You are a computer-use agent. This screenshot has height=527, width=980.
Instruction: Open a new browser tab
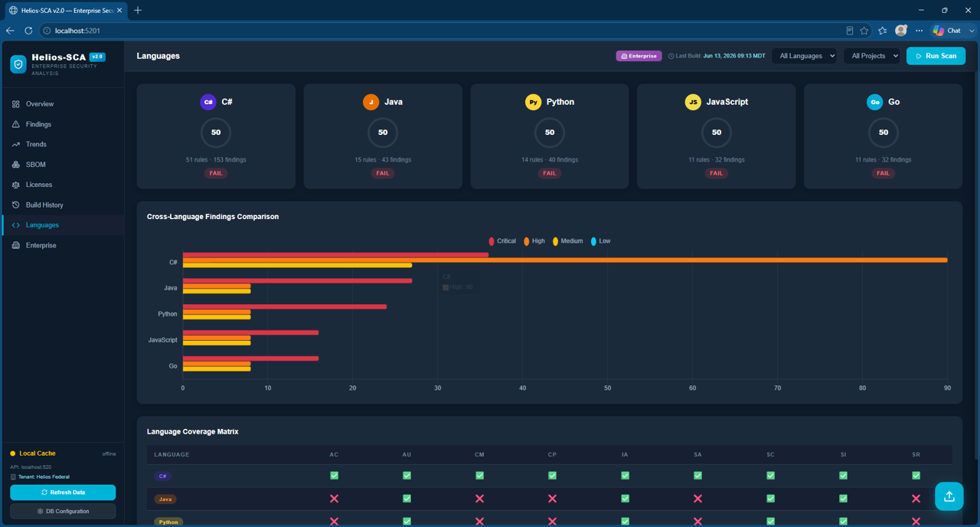[x=138, y=10]
